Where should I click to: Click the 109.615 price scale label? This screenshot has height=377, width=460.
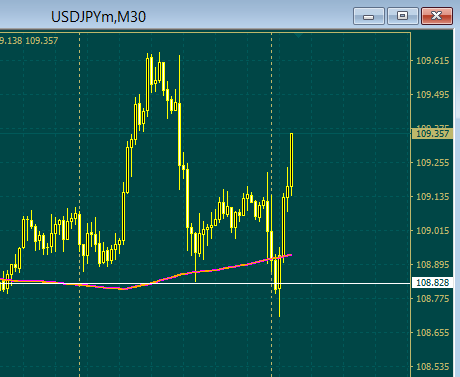click(x=433, y=61)
